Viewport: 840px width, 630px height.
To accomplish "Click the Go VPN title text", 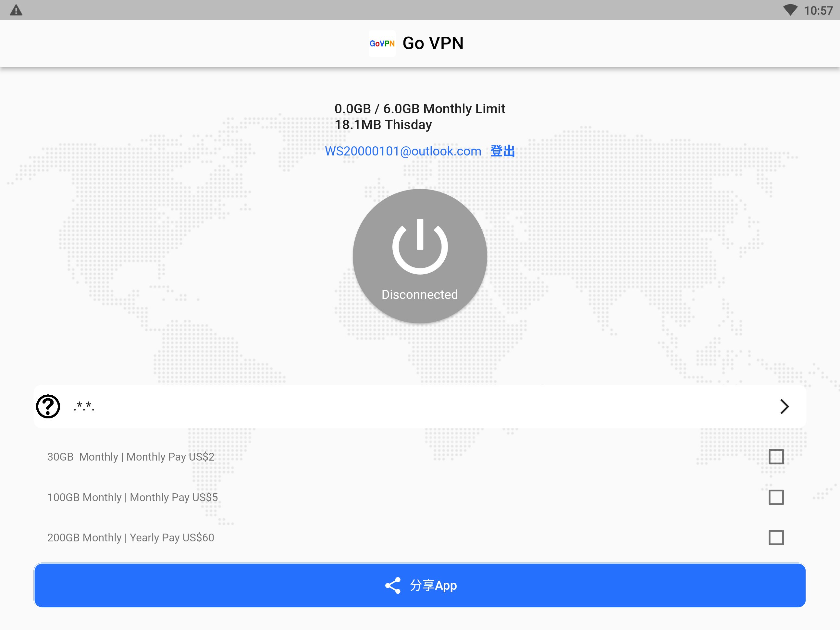I will click(433, 43).
